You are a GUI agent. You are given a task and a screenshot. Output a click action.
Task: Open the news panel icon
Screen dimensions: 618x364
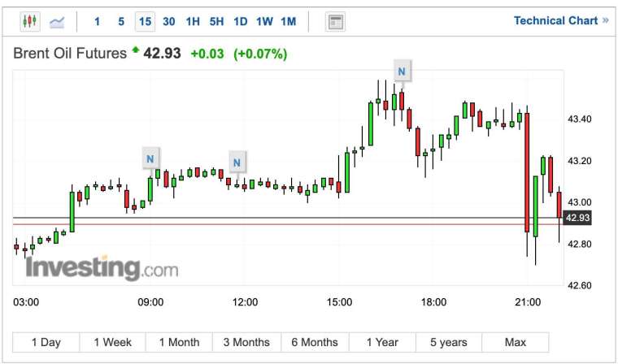pos(335,22)
